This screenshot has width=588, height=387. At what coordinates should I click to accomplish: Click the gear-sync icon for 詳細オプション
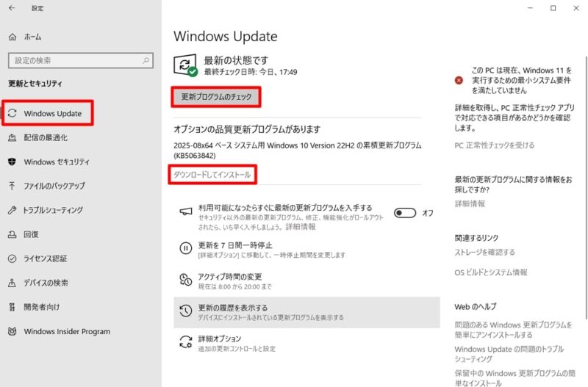coord(186,342)
